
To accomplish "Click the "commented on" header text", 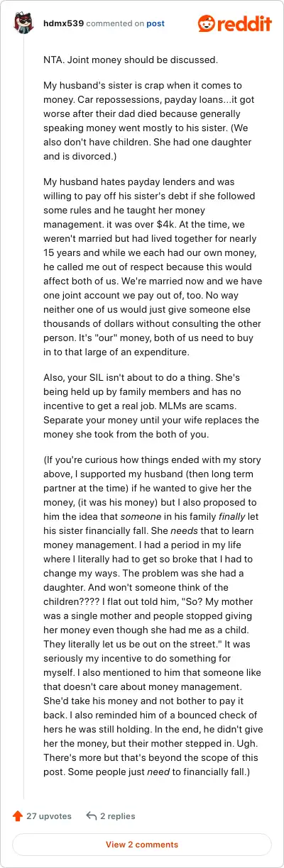I will click(x=114, y=23).
